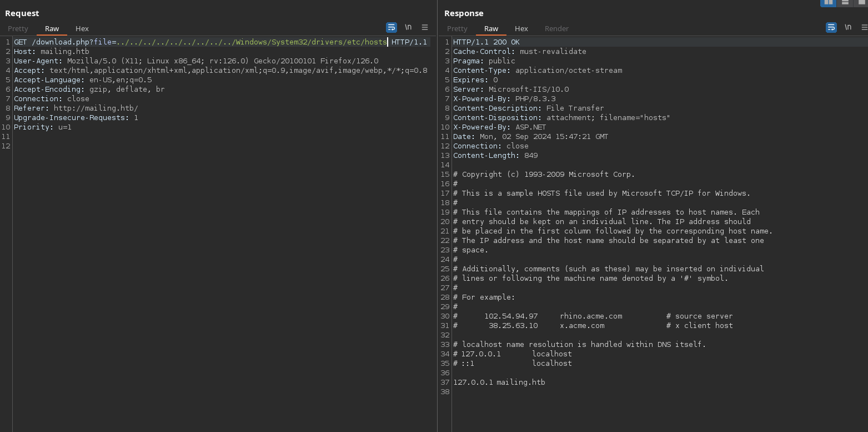Click the Request panel title
The image size is (868, 432).
pyautogui.click(x=22, y=13)
